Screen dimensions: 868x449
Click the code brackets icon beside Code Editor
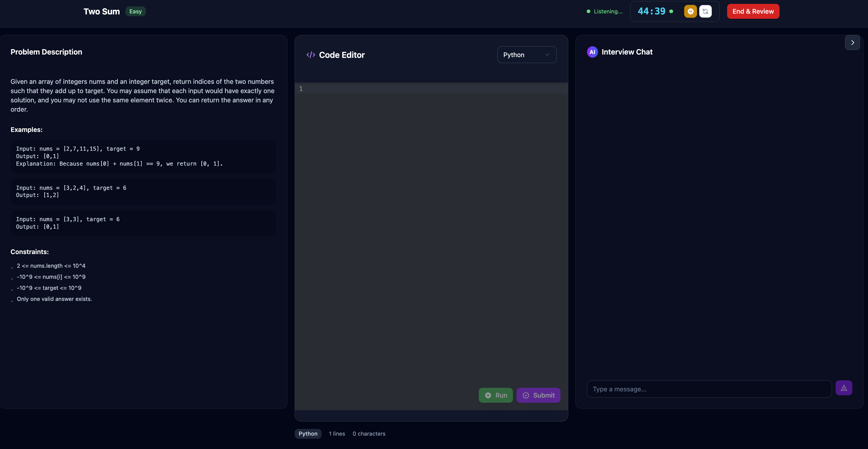pos(311,55)
